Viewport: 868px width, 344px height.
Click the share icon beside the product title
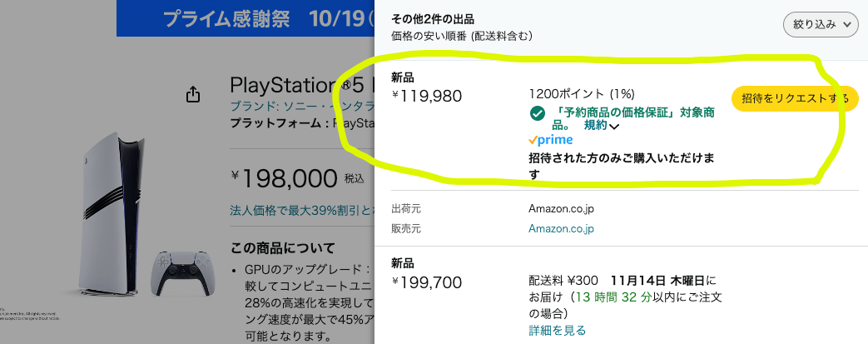click(x=193, y=94)
